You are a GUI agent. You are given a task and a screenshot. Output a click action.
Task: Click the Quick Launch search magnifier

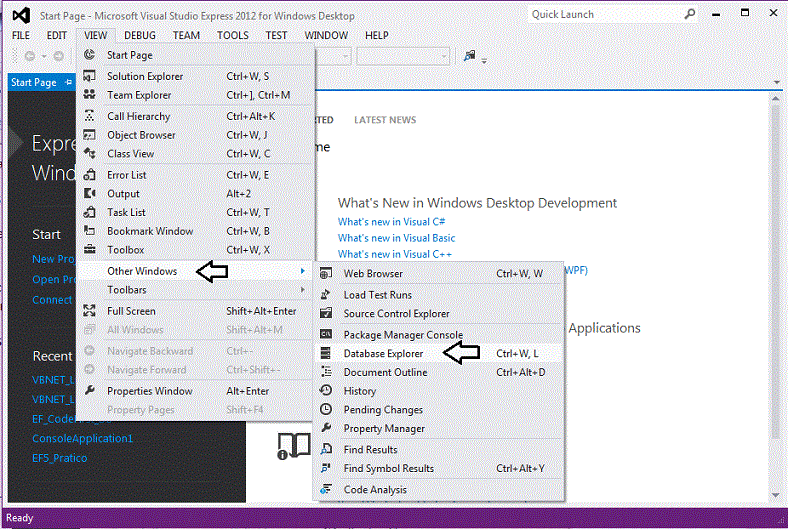tap(690, 14)
